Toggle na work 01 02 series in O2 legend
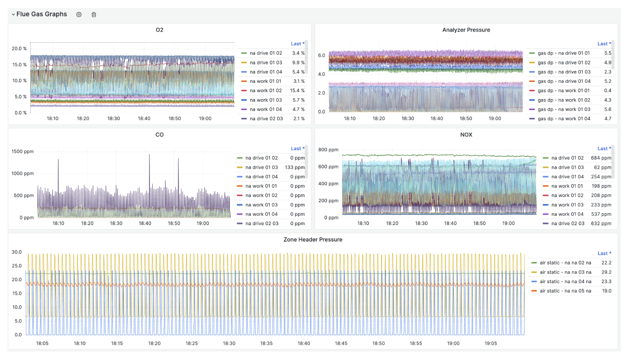This screenshot has height=364, width=630. [266, 91]
